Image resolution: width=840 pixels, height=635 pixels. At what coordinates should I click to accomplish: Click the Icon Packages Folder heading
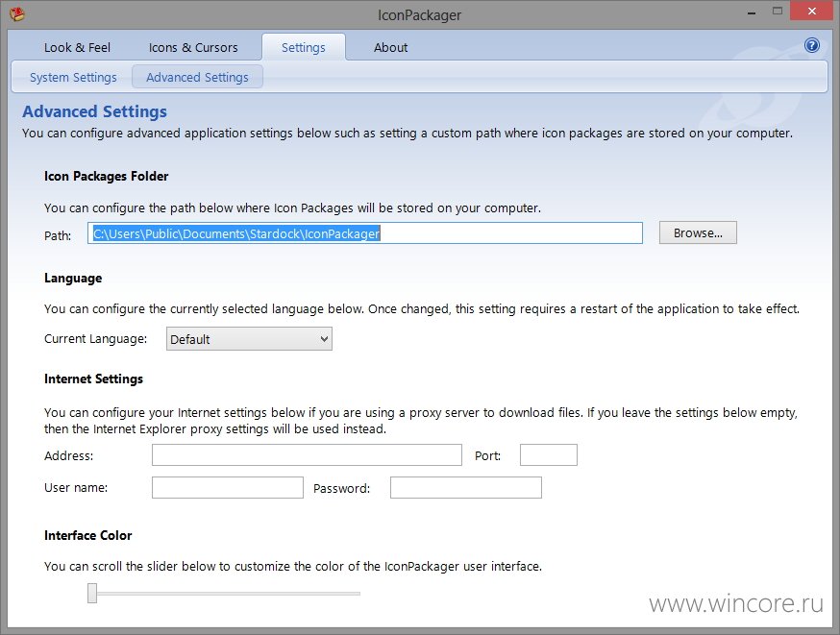pyautogui.click(x=106, y=176)
